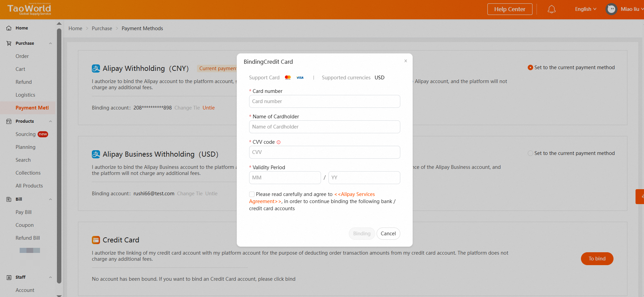This screenshot has height=297, width=644.
Task: Select current payment radio for Alipay Business USD
Action: point(530,153)
